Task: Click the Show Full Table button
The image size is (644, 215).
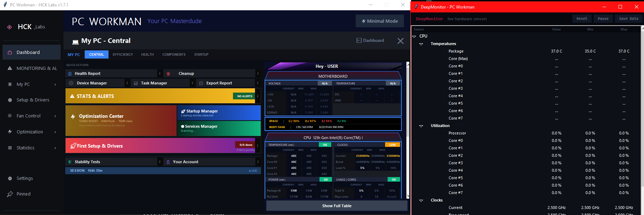Action: pyautogui.click(x=337, y=206)
